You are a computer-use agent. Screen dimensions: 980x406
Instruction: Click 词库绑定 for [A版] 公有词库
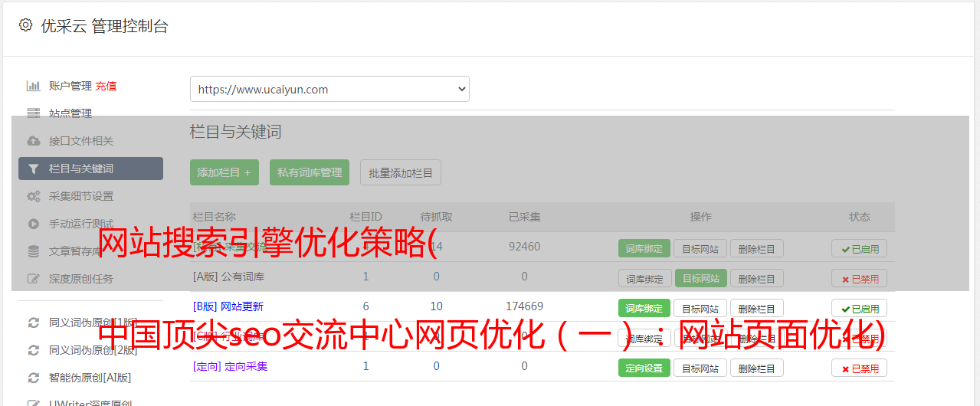click(x=644, y=278)
